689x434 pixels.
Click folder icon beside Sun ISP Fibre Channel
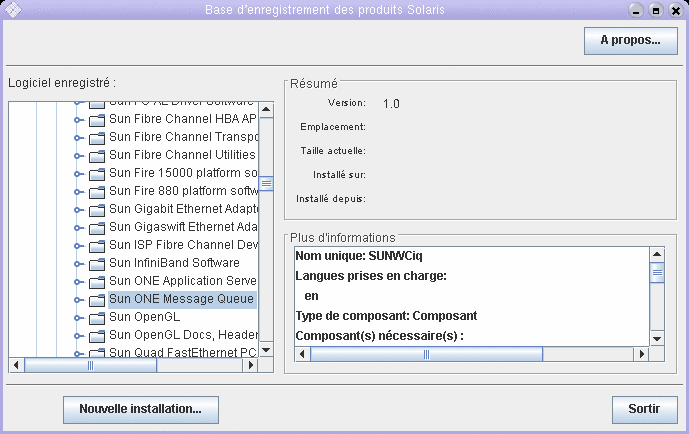click(x=97, y=246)
